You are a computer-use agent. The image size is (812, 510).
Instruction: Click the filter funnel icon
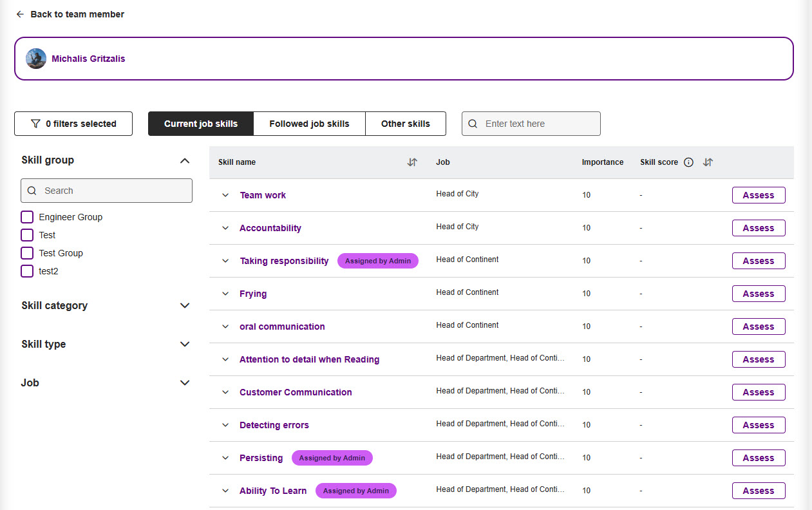(x=35, y=124)
